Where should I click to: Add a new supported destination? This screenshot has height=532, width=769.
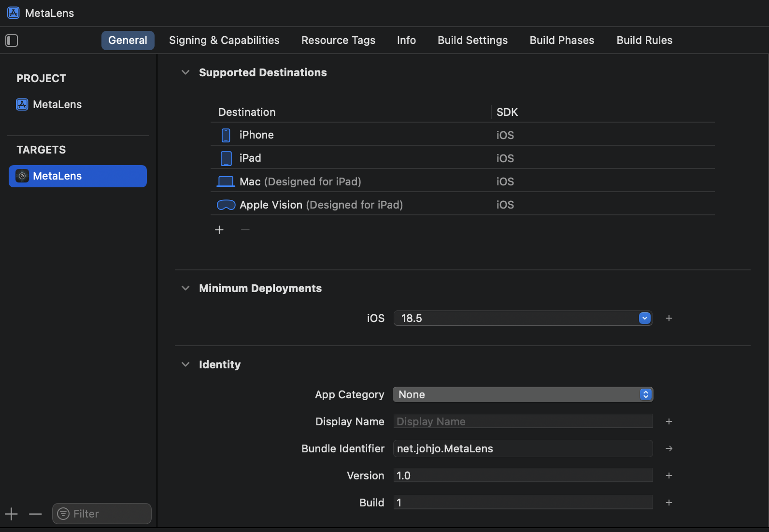coord(219,230)
